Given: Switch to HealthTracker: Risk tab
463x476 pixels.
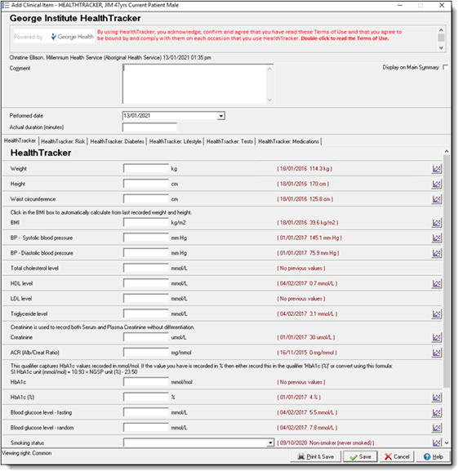Looking at the screenshot, I should coord(63,141).
